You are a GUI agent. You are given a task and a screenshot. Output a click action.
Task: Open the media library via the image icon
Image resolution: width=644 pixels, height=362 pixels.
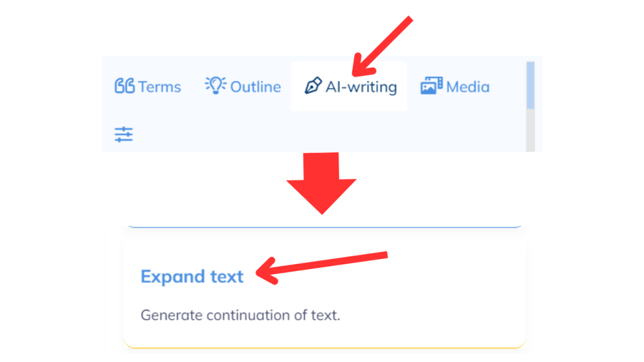(x=432, y=86)
